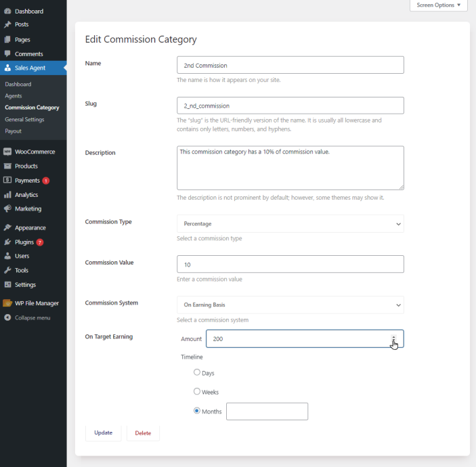Go to Payout submenu item
The image size is (476, 467).
(x=14, y=131)
